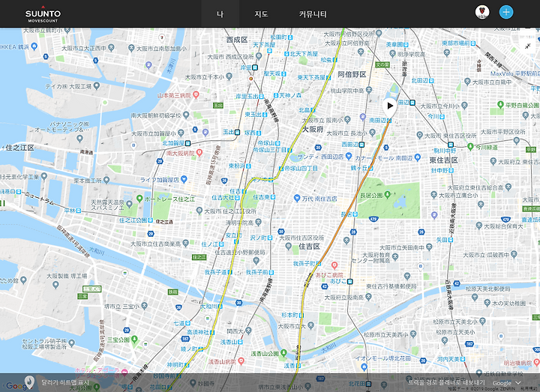Viewport: 540px width, 392px height.
Task: Click the 大阪市 東住吉区役所 office pin
Action: point(419,135)
